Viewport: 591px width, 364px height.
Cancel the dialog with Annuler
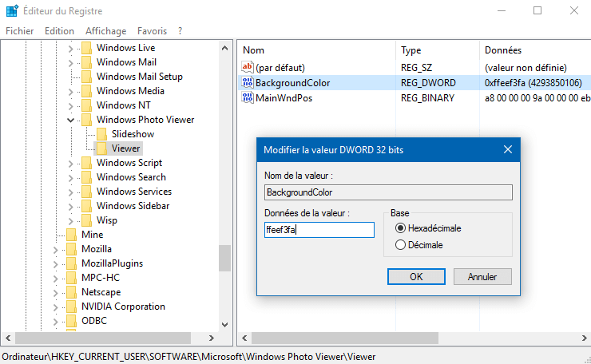point(482,276)
